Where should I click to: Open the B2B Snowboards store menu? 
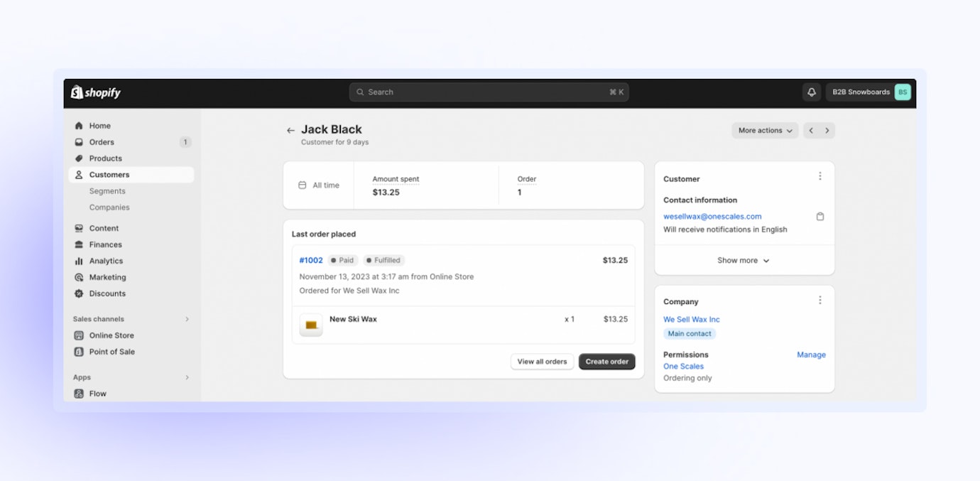click(x=869, y=92)
